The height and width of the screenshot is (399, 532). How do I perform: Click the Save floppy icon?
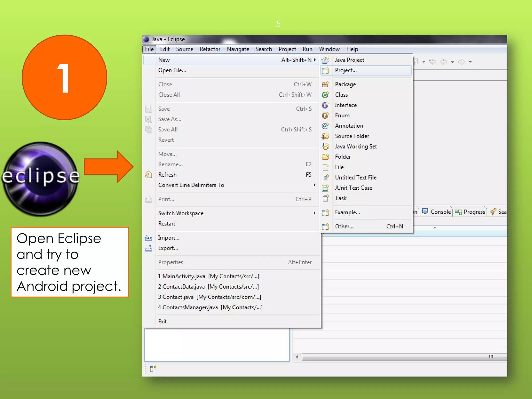(148, 109)
